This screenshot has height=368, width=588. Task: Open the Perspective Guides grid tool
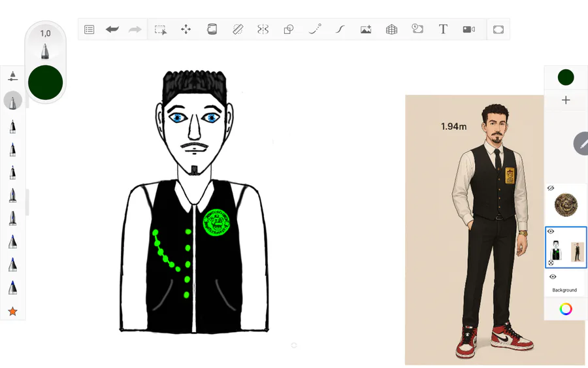tap(391, 29)
